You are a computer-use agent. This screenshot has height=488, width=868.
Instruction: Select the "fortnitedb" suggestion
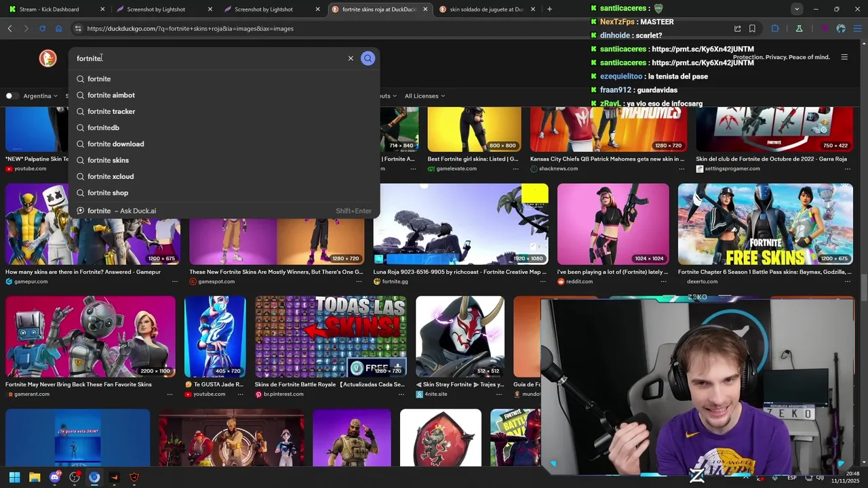click(x=224, y=127)
